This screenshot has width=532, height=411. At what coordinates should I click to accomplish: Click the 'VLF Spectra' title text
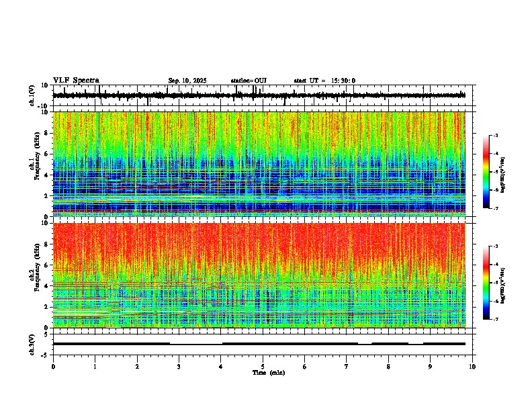pyautogui.click(x=76, y=81)
